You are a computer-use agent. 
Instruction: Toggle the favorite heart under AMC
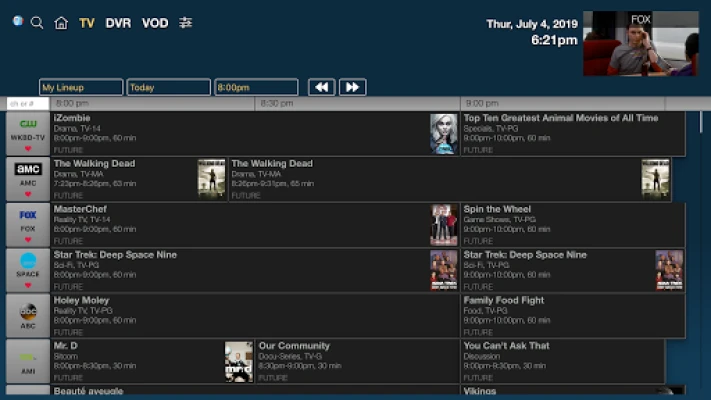point(28,194)
